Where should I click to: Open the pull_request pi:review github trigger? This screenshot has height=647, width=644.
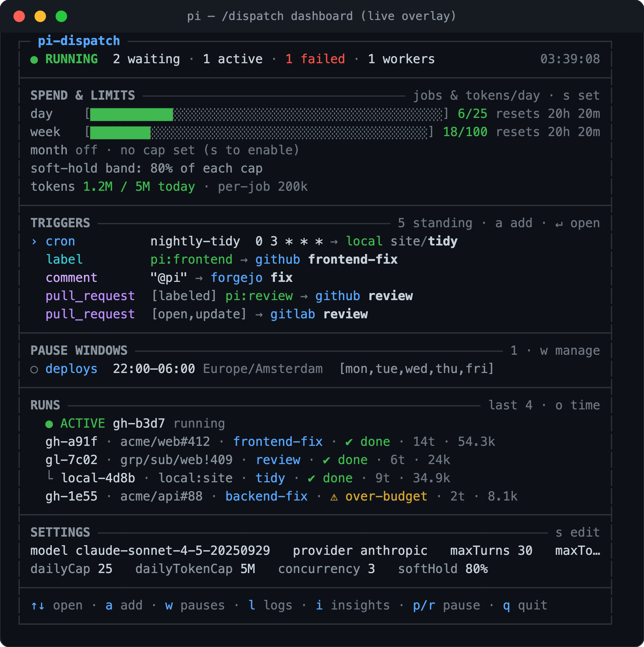[229, 296]
